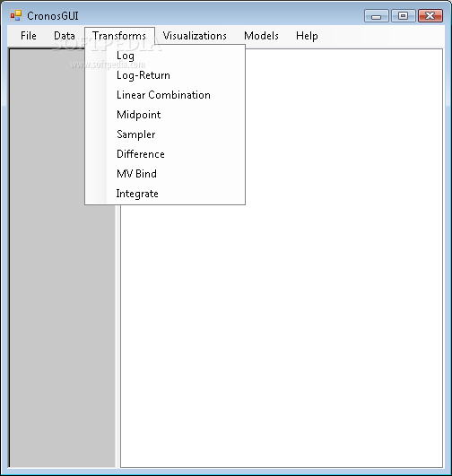Close the CronosGUI window
Image resolution: width=452 pixels, height=476 pixels.
pyautogui.click(x=430, y=16)
